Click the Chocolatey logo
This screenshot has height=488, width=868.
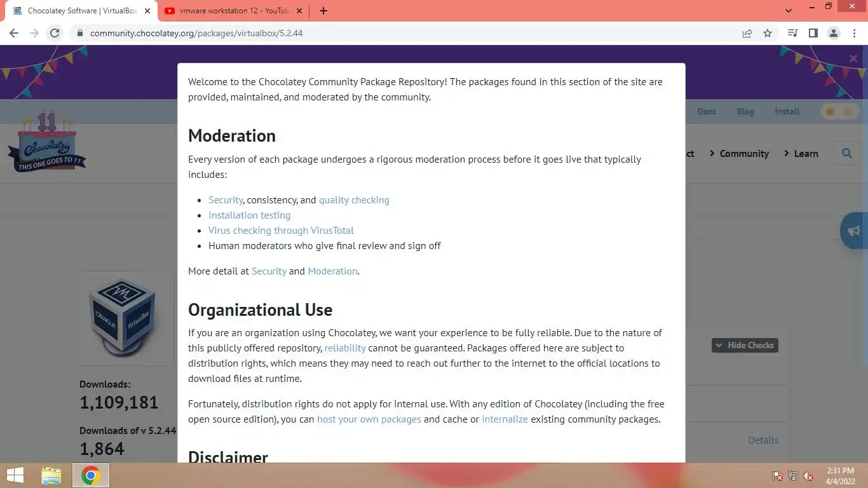tap(47, 142)
